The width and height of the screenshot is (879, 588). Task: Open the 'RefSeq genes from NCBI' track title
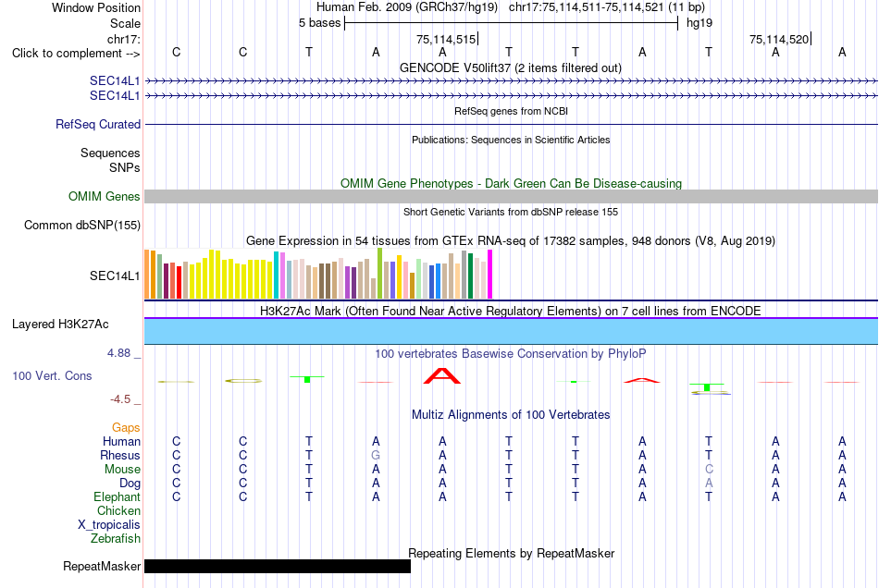coord(511,111)
